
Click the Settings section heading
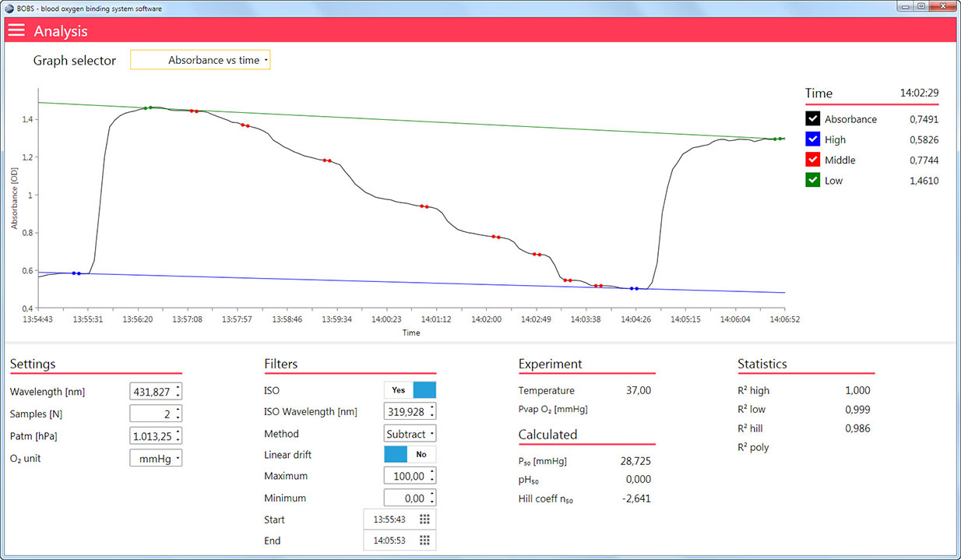tap(33, 364)
